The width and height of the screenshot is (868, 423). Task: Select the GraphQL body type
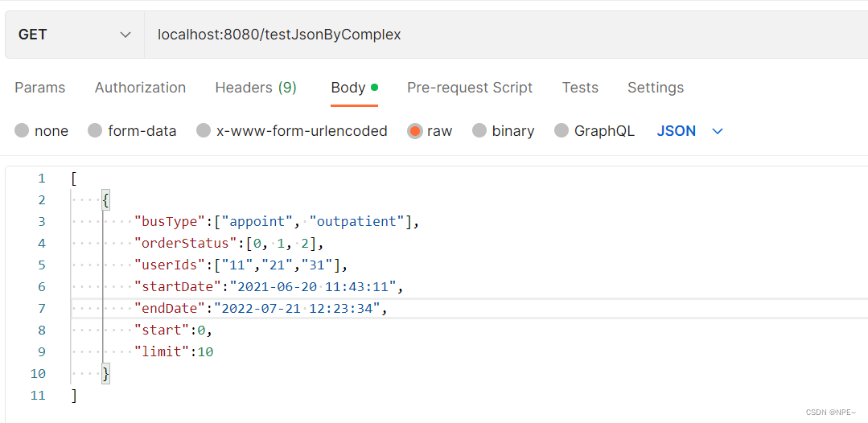point(562,131)
